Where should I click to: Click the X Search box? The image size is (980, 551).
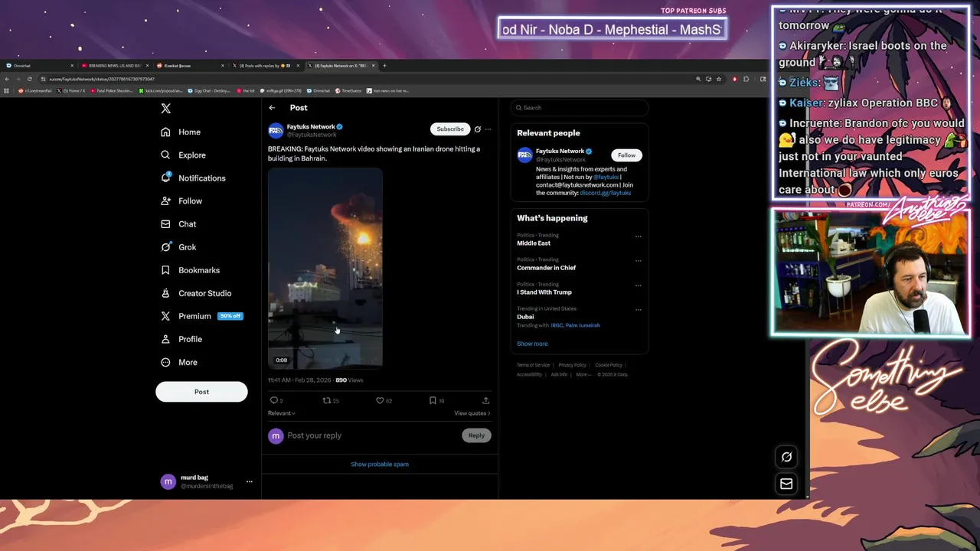(x=580, y=108)
